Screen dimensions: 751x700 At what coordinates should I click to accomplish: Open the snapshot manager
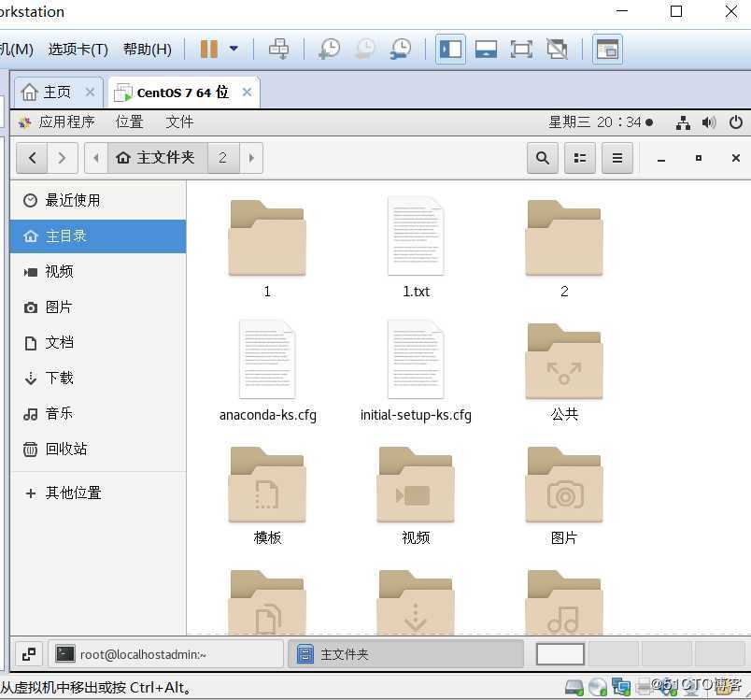pos(401,49)
